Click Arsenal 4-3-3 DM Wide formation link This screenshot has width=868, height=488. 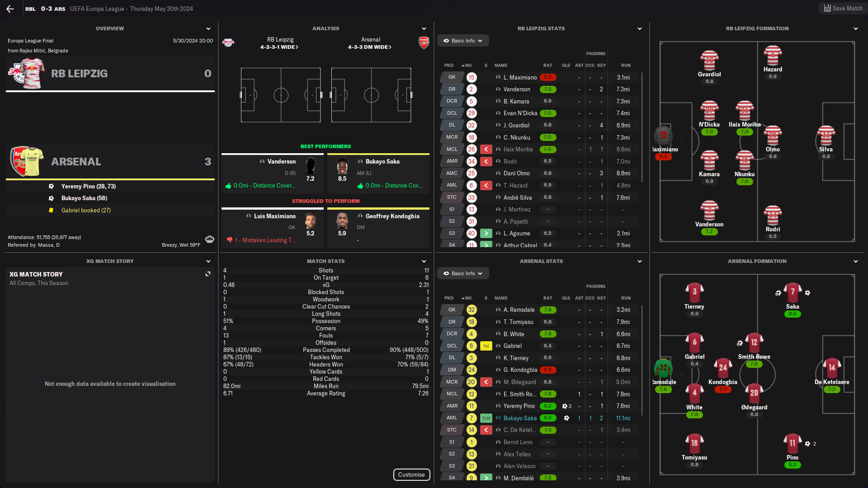pyautogui.click(x=370, y=47)
